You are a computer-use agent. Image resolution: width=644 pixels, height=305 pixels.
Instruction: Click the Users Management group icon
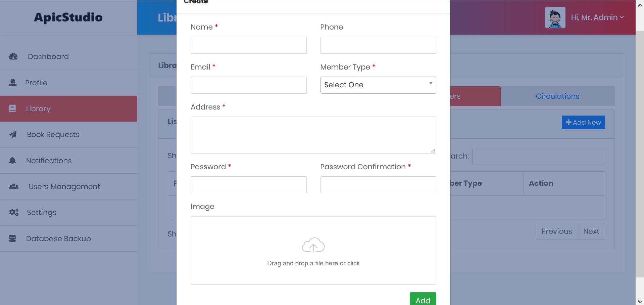[x=14, y=186]
